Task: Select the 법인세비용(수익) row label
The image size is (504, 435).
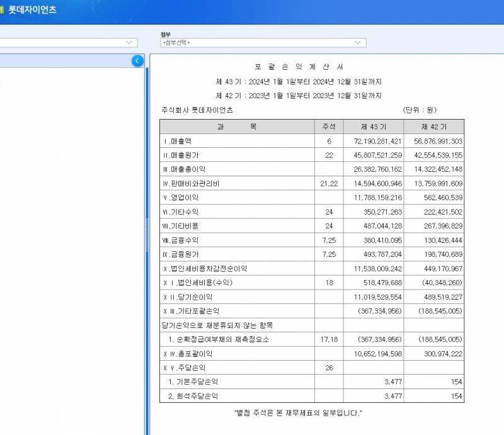Action: point(198,283)
